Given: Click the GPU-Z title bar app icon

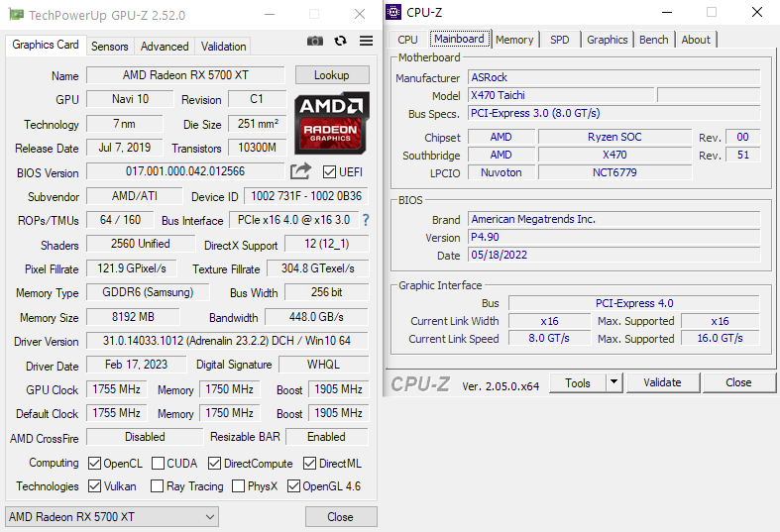Looking at the screenshot, I should (17, 15).
